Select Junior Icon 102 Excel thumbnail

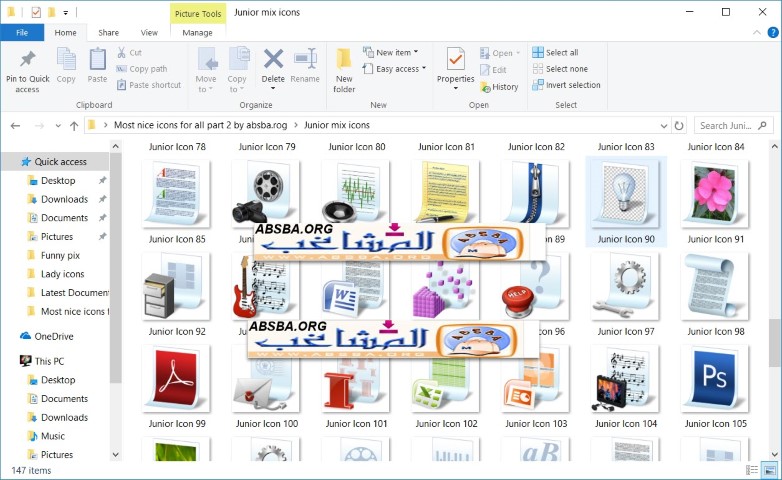pyautogui.click(x=446, y=384)
